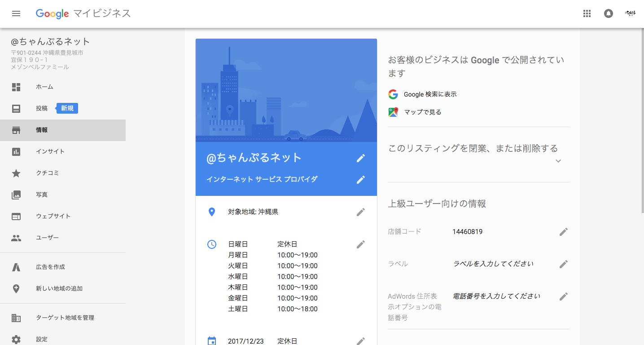
Task: Click the ターゲット地域を管理 building icon
Action: (x=16, y=318)
